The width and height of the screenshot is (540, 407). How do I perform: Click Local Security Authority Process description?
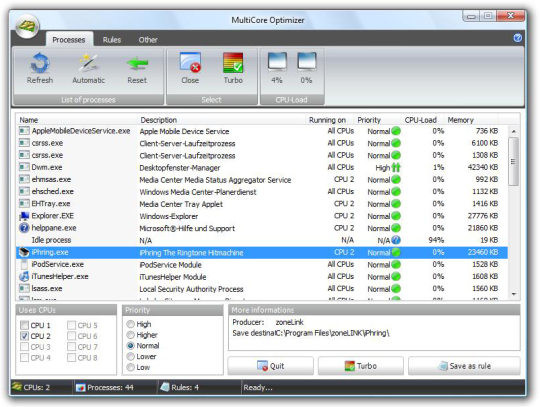pos(191,289)
